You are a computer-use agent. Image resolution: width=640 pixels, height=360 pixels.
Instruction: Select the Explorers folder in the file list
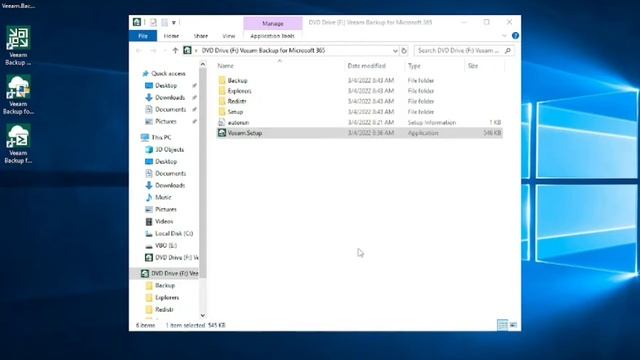pos(239,91)
